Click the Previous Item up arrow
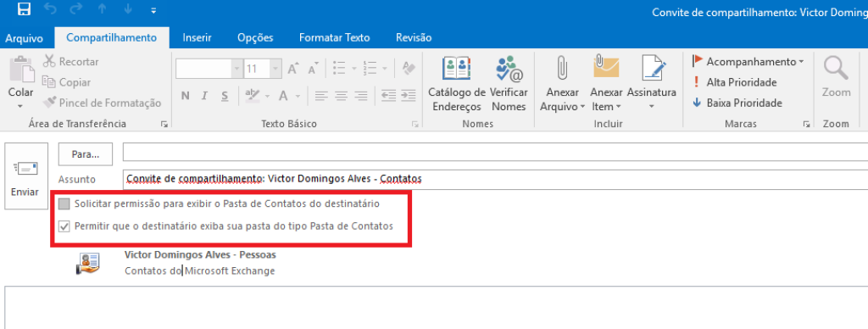 point(103,9)
